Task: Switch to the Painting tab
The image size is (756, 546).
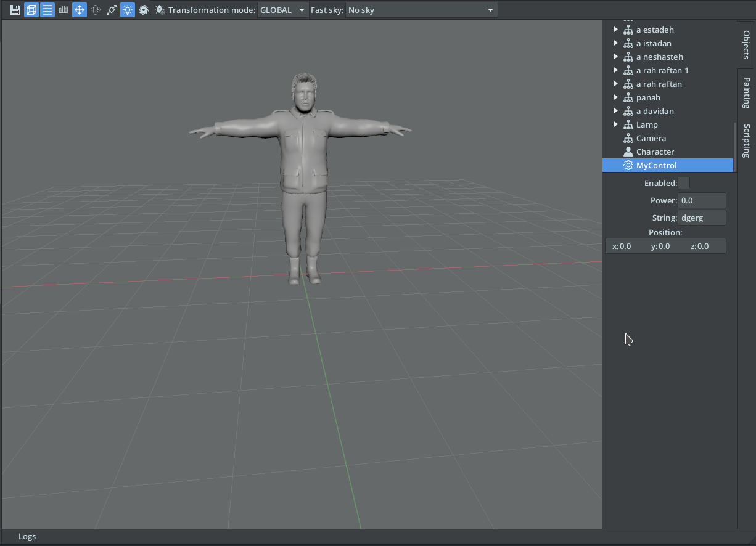Action: (746, 92)
